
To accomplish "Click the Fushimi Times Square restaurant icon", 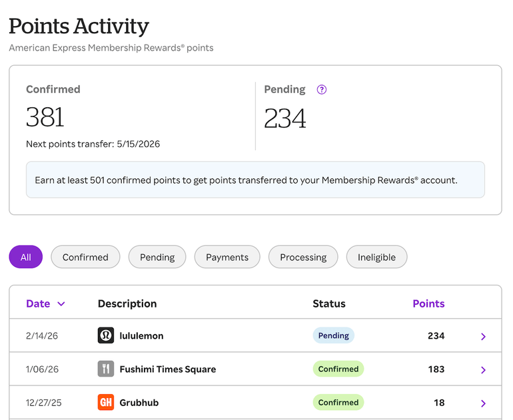I will point(106,369).
